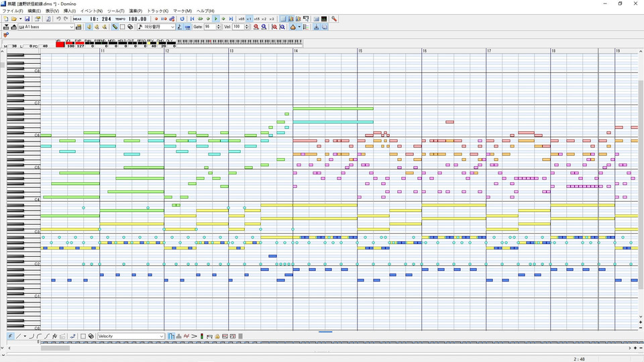Open the 表示(V) menu
644x362 pixels.
[52, 11]
